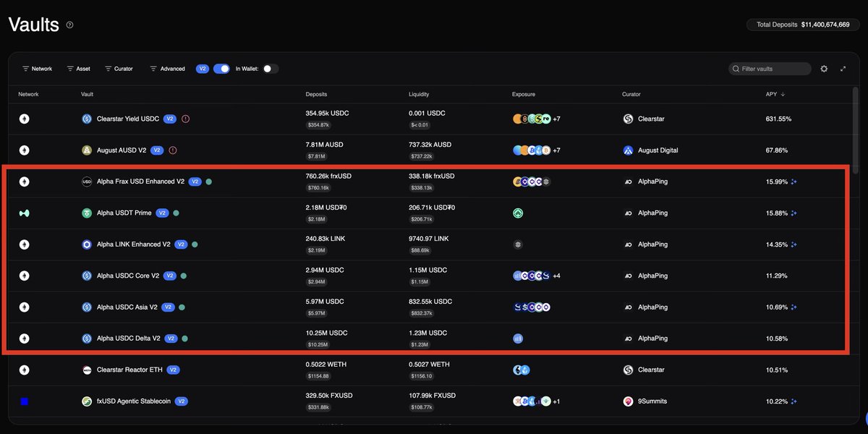Viewport: 868px width, 434px height.
Task: Click the 832.55k USDC liquidity value
Action: pyautogui.click(x=430, y=301)
